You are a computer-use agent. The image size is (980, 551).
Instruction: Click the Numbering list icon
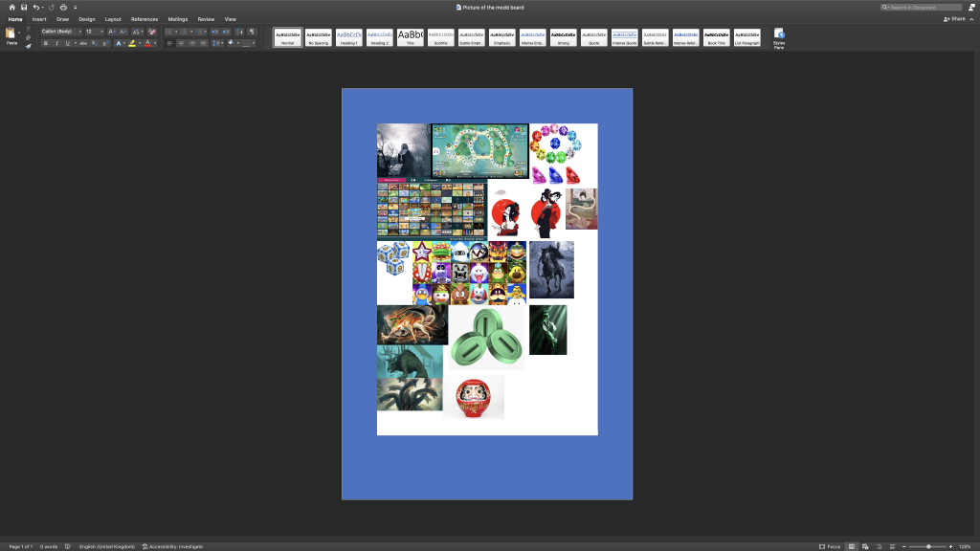tap(185, 32)
